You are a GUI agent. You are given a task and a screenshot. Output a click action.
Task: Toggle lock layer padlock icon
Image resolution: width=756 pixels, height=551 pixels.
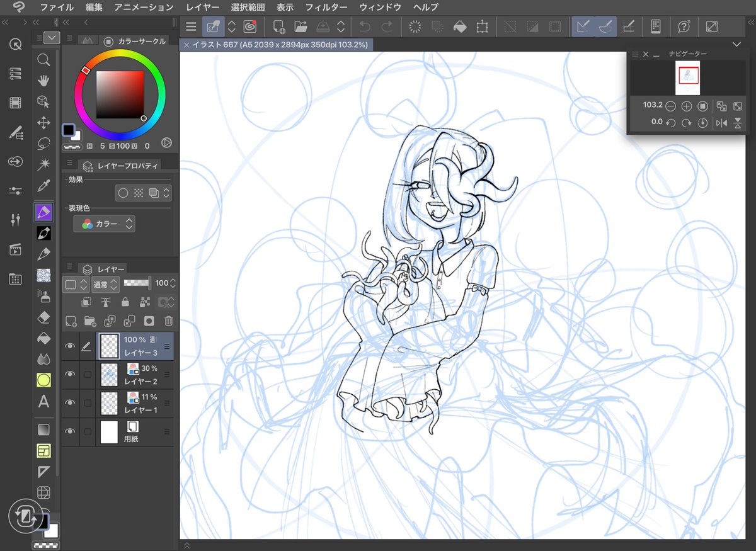click(x=125, y=302)
